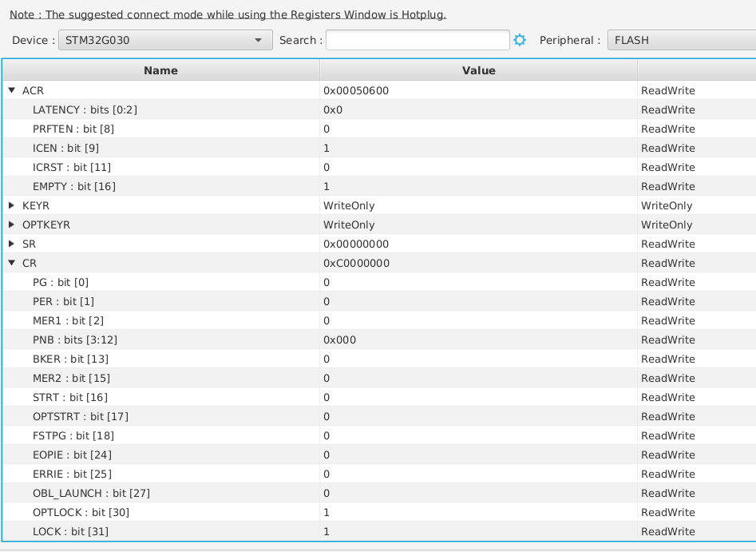Image resolution: width=756 pixels, height=552 pixels.
Task: Click the gear icon beside Search field
Action: pos(520,40)
